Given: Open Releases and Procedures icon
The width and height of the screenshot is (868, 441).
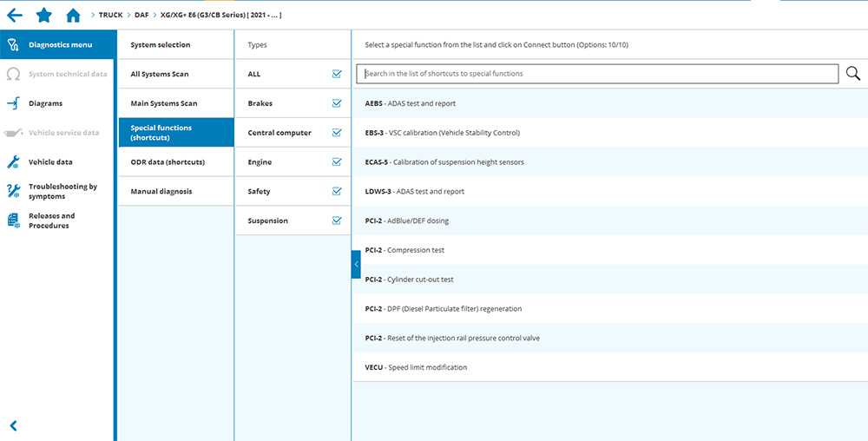Looking at the screenshot, I should click(x=13, y=220).
